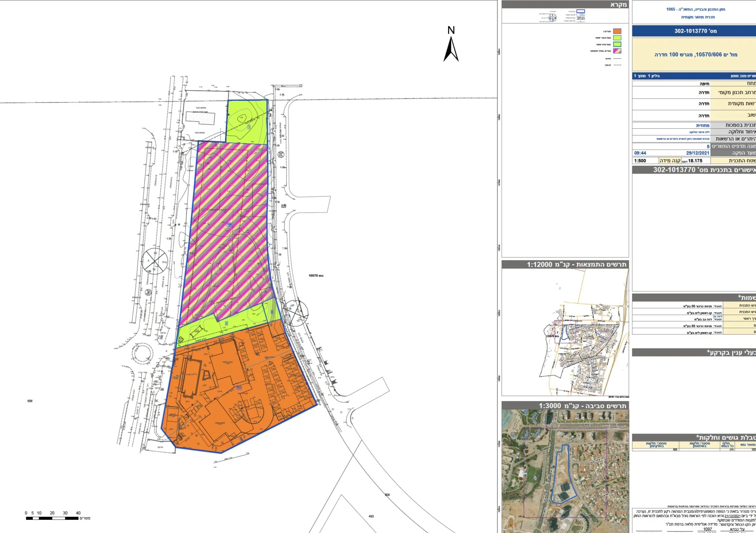Screen dimensions: 756x533
Task: Click the circle marker labeled 100 on map
Action: [295, 313]
